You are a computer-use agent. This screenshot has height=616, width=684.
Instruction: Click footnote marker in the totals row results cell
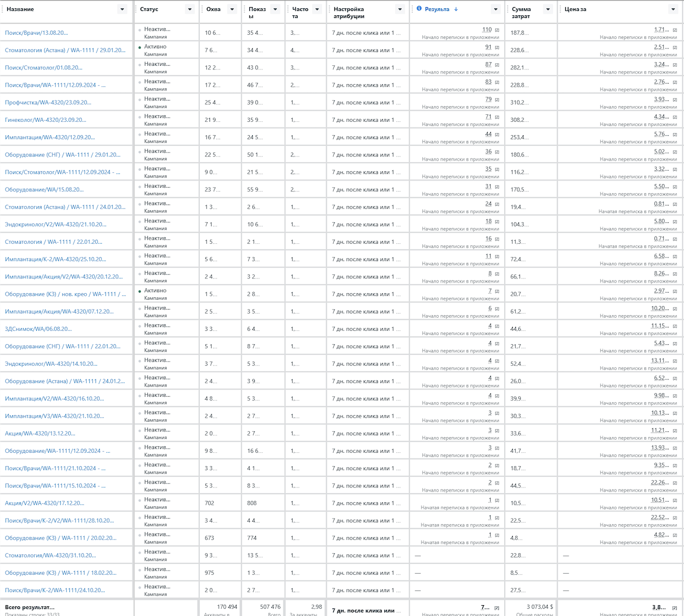coord(497,608)
